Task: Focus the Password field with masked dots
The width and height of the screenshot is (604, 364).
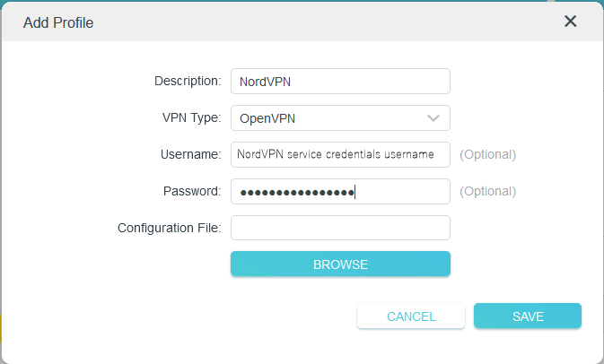Action: pyautogui.click(x=339, y=191)
